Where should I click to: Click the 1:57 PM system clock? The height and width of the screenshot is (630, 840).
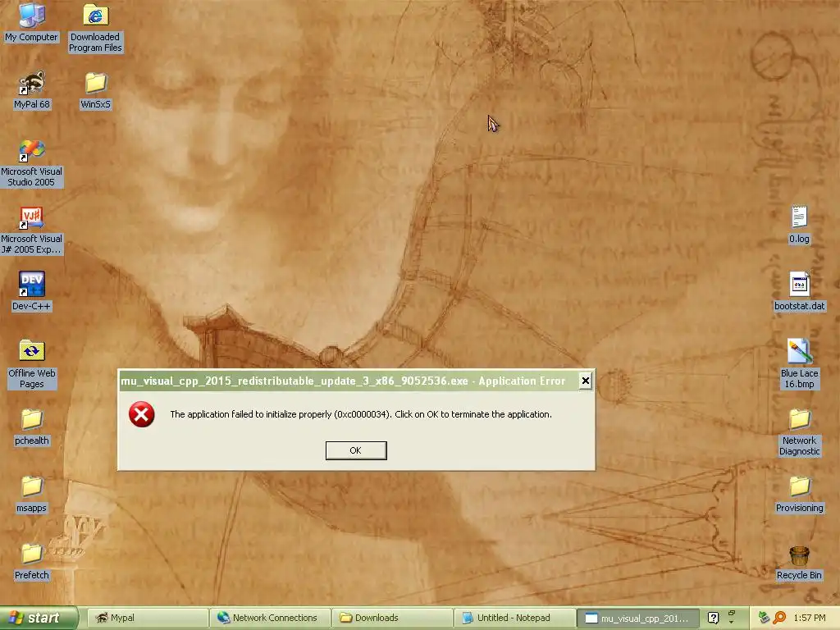click(x=810, y=618)
